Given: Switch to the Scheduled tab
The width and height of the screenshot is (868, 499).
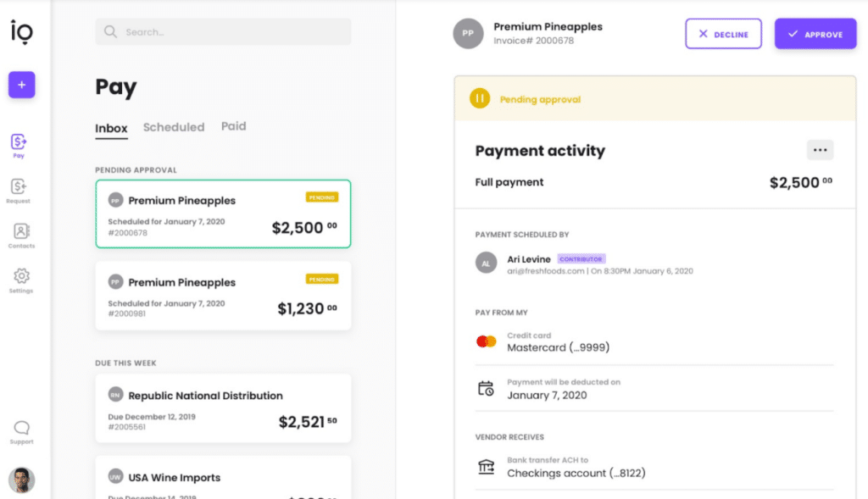Looking at the screenshot, I should click(174, 127).
